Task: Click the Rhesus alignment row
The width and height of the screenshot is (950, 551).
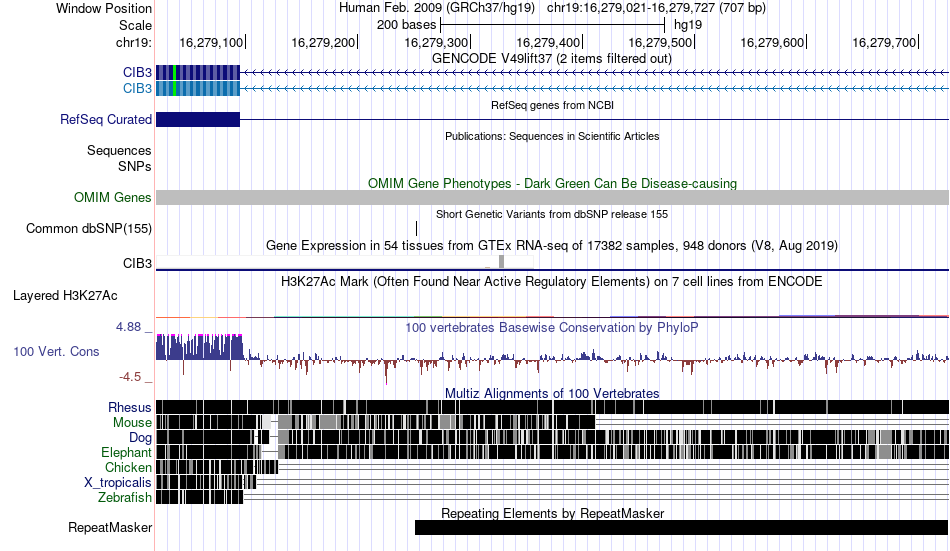Action: click(x=553, y=407)
